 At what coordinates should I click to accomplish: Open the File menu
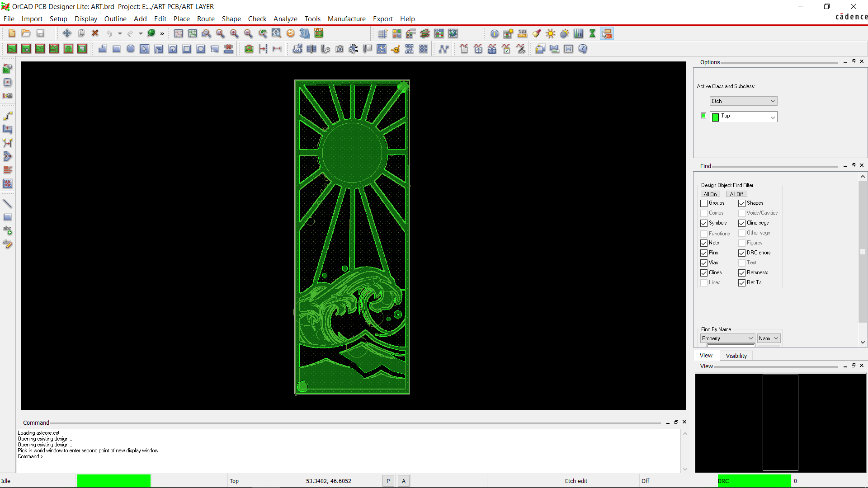point(9,19)
